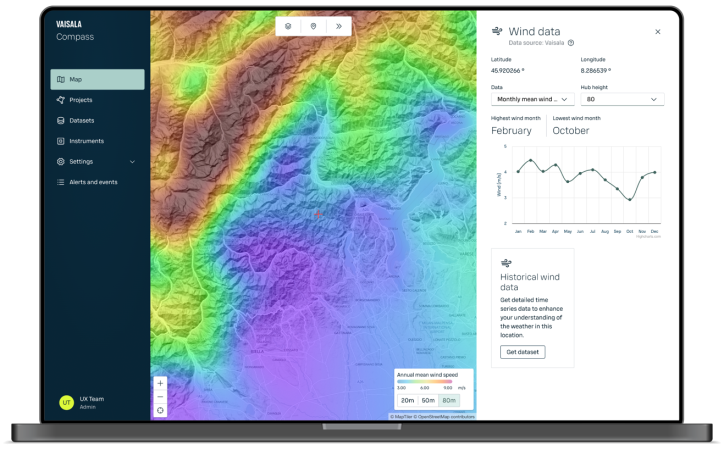The width and height of the screenshot is (724, 450).
Task: Click the Lowest wind month value October
Action: (x=571, y=131)
